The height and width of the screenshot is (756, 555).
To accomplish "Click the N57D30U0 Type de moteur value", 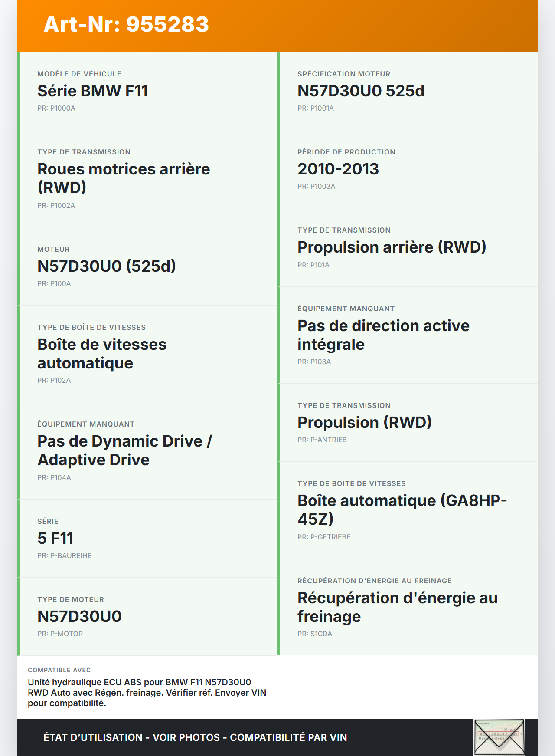I will click(79, 617).
